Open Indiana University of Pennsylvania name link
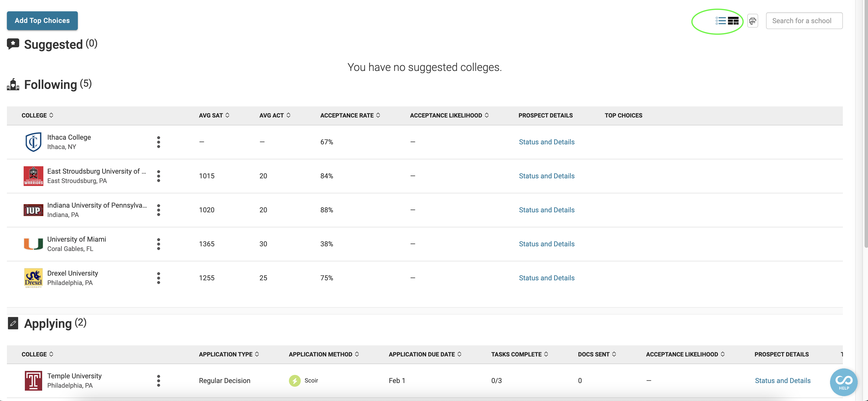Viewport: 868px width, 401px height. click(x=97, y=206)
